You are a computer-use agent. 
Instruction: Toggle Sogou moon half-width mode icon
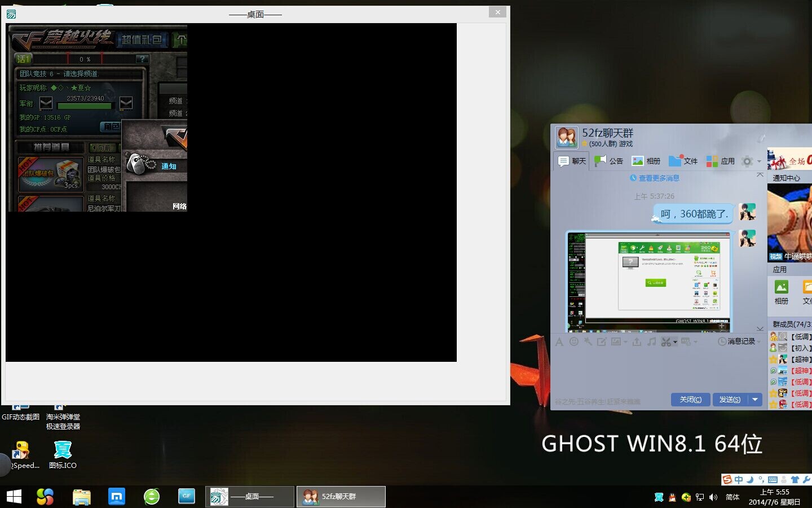pyautogui.click(x=750, y=480)
